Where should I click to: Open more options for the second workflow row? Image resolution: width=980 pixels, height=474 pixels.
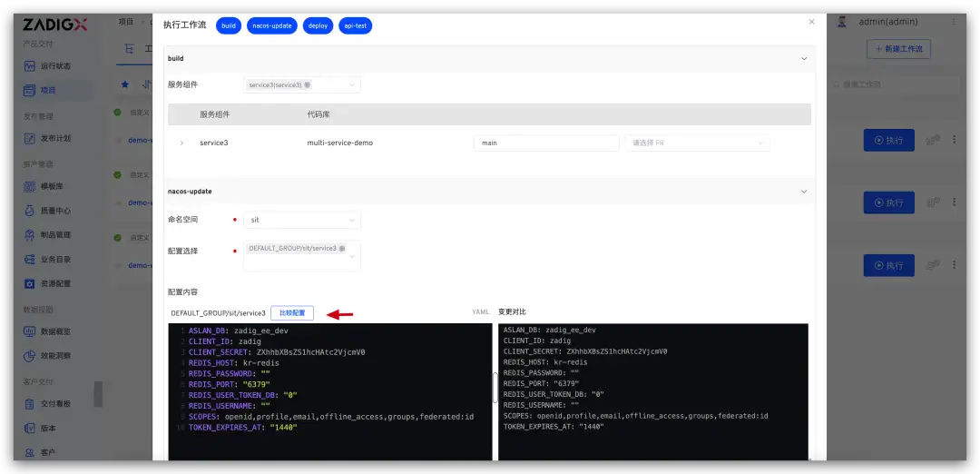954,202
